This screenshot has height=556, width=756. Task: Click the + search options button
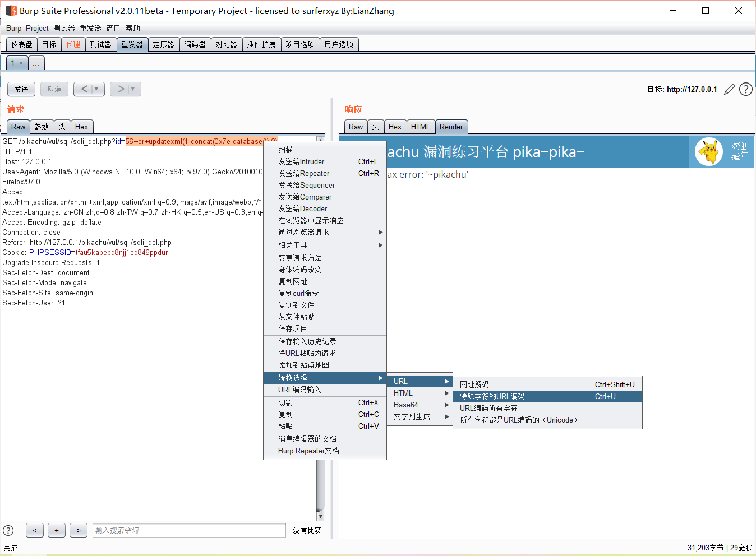click(x=57, y=530)
